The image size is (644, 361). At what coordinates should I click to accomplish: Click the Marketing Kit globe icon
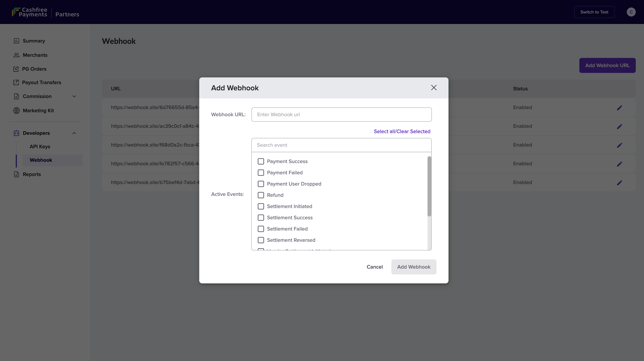(16, 111)
